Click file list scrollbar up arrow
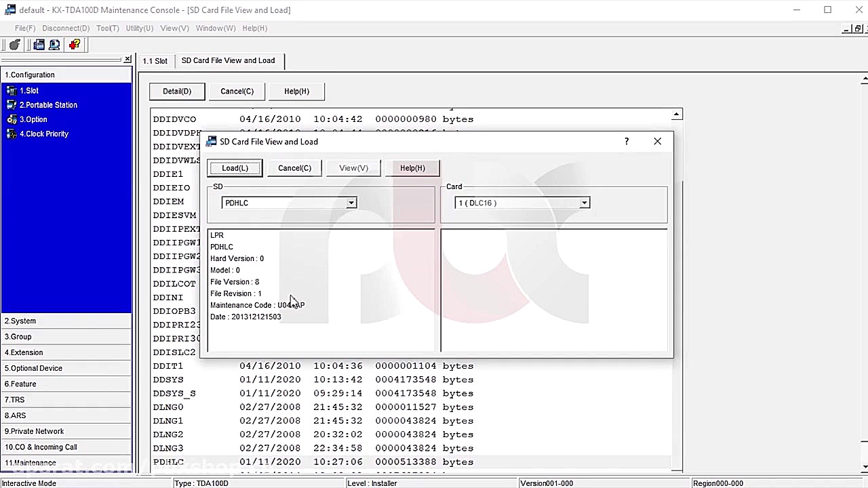 (676, 115)
